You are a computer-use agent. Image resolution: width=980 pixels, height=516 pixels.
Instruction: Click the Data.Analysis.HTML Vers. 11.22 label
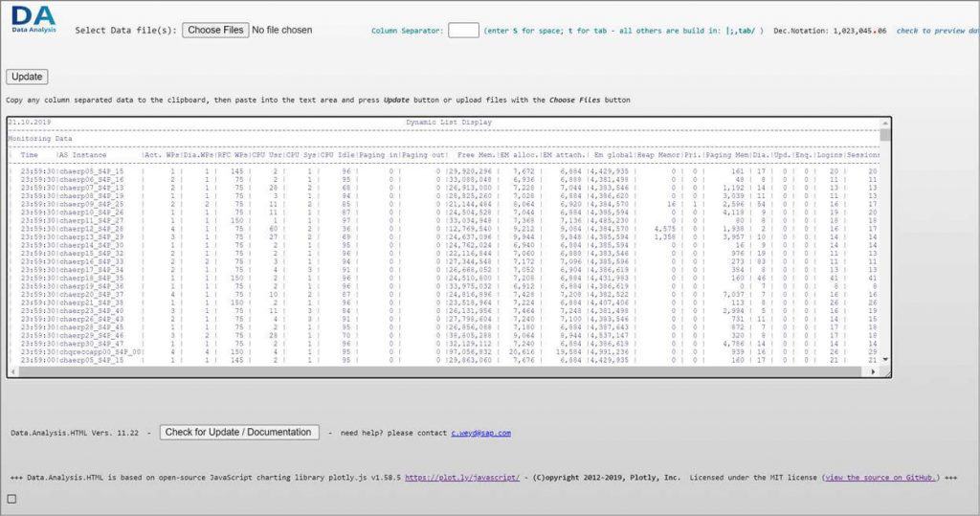75,433
